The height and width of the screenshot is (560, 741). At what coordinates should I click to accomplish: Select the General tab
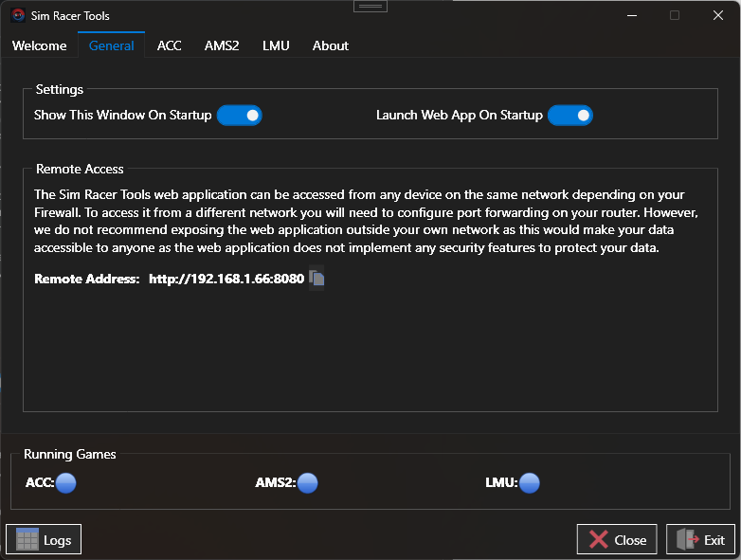[x=112, y=45]
